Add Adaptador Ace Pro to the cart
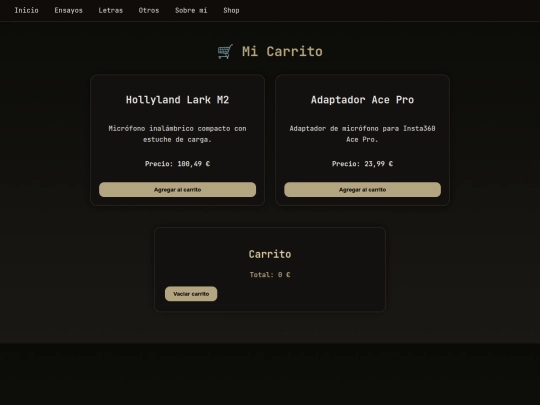540x405 pixels. pos(362,190)
